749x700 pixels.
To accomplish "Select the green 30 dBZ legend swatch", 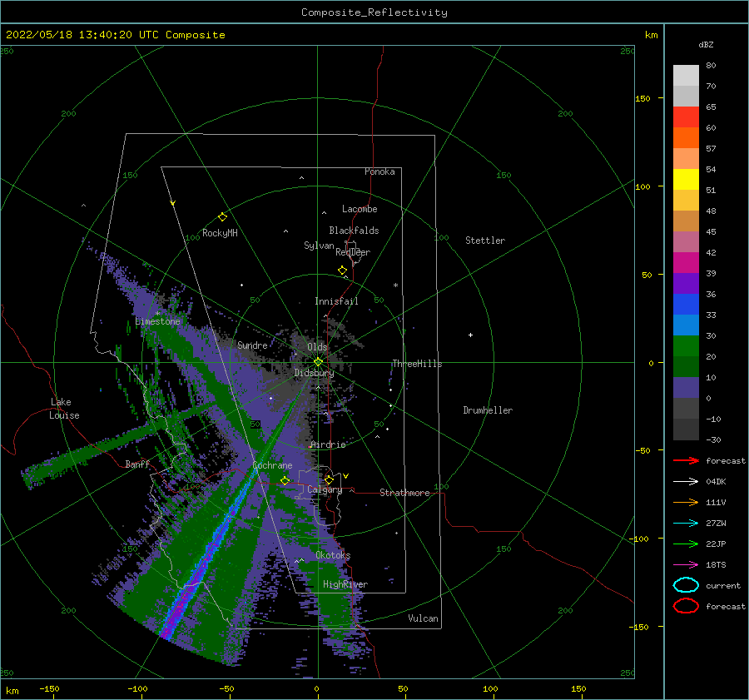I will tap(686, 345).
